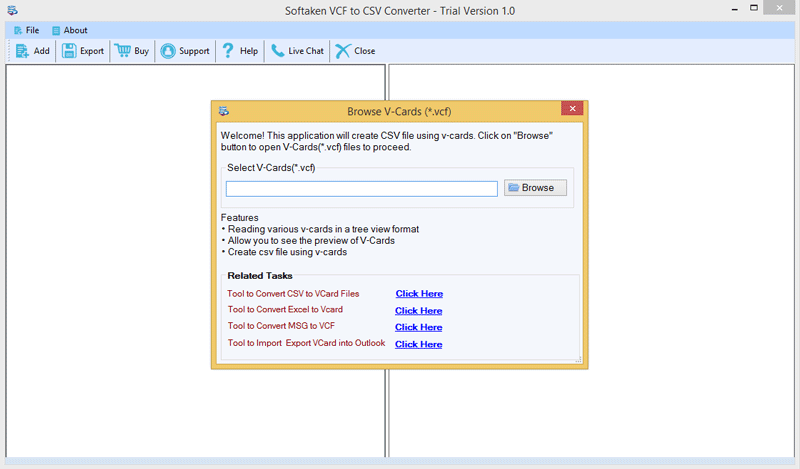This screenshot has width=800, height=469.
Task: Close the Browse V-Cards dialog
Action: point(572,108)
